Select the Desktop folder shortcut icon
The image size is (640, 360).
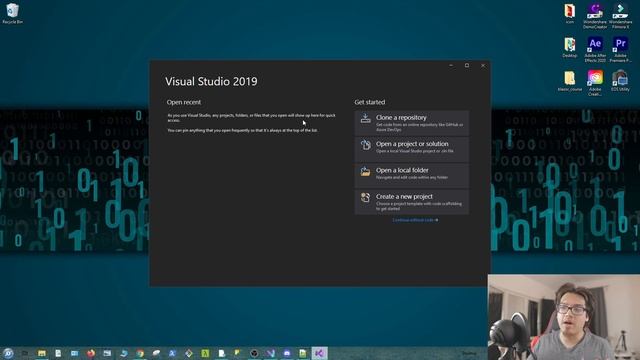click(570, 47)
